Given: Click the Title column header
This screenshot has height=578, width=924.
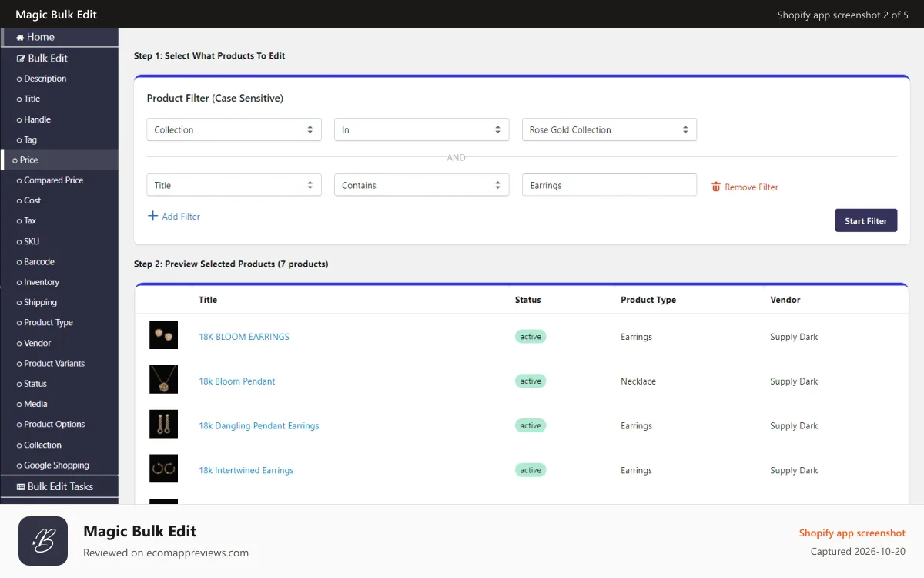Looking at the screenshot, I should tap(208, 300).
